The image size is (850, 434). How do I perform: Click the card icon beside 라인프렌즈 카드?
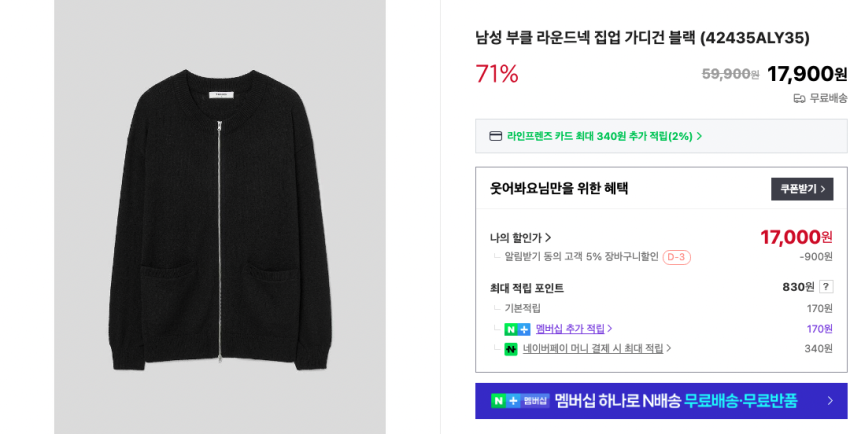pos(495,136)
